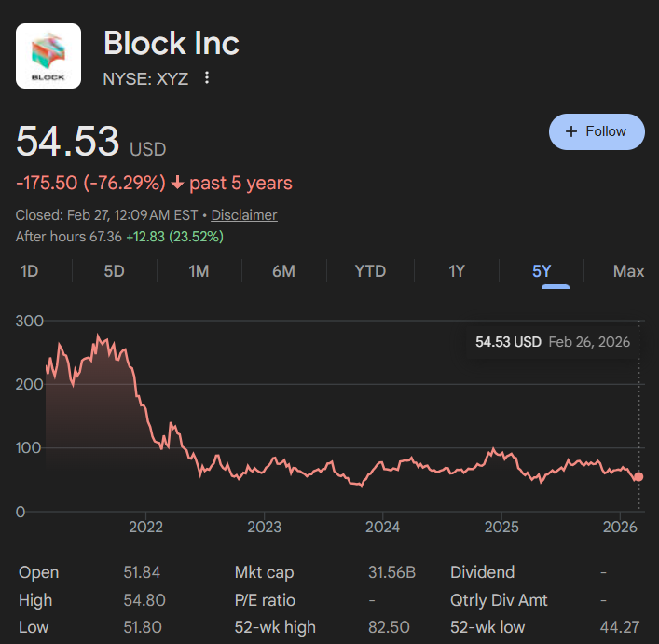Switch chart to 1D range
This screenshot has height=644, width=659.
click(30, 271)
